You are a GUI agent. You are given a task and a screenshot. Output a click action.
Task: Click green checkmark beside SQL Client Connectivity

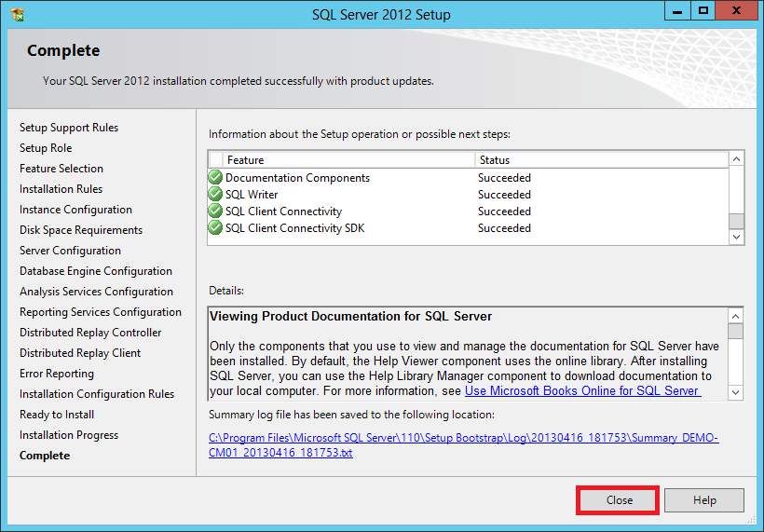(x=215, y=211)
